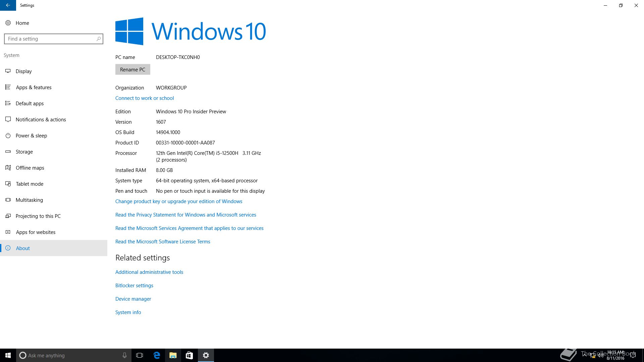This screenshot has width=644, height=362.
Task: Launch Microsoft Edge from taskbar
Action: (157, 355)
